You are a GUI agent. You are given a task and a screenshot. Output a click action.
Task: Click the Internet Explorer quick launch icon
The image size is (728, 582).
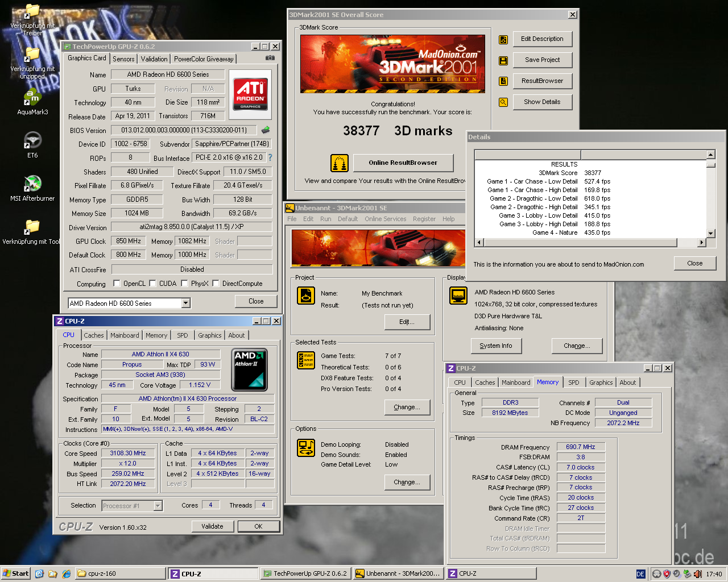tap(67, 573)
